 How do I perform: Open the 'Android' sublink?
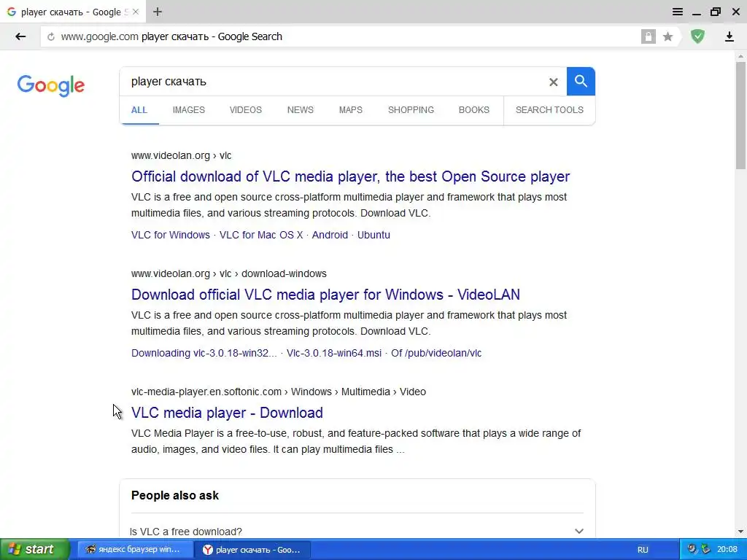(330, 235)
